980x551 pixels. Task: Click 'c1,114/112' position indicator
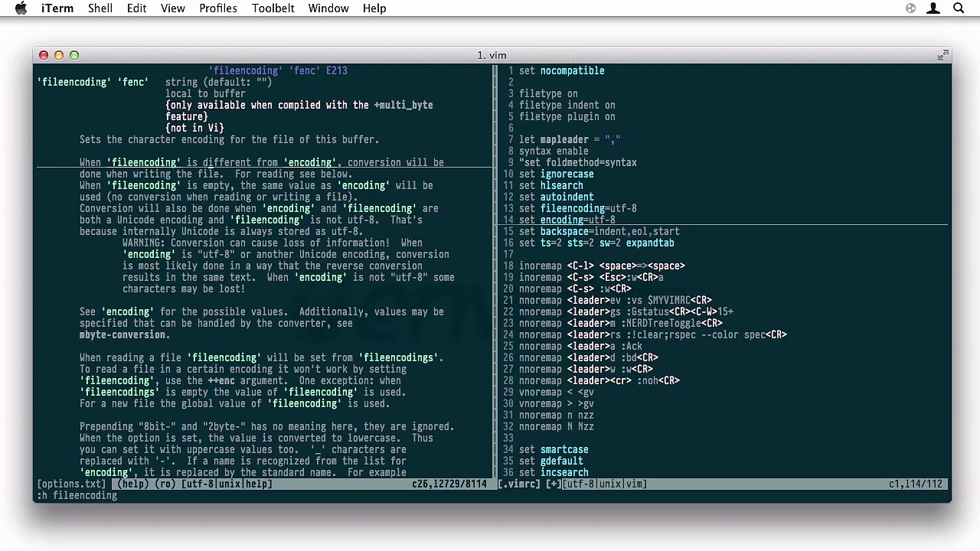(x=916, y=484)
